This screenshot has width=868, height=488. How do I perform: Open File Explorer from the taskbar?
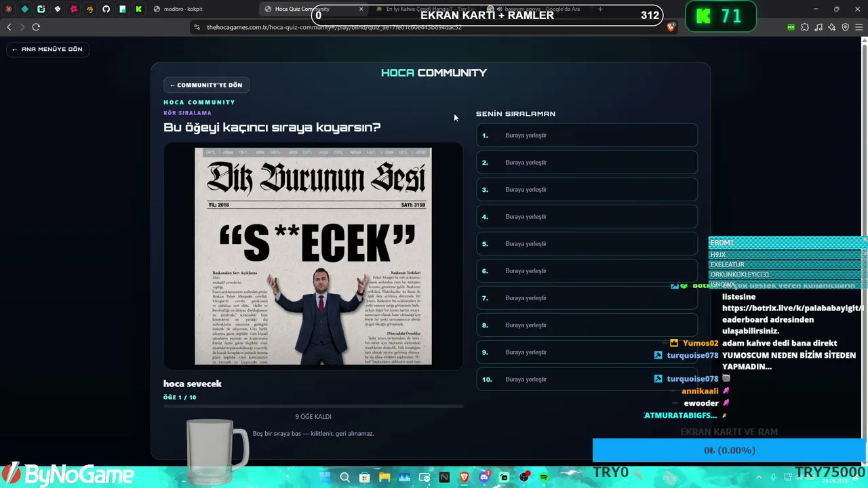[x=384, y=477]
